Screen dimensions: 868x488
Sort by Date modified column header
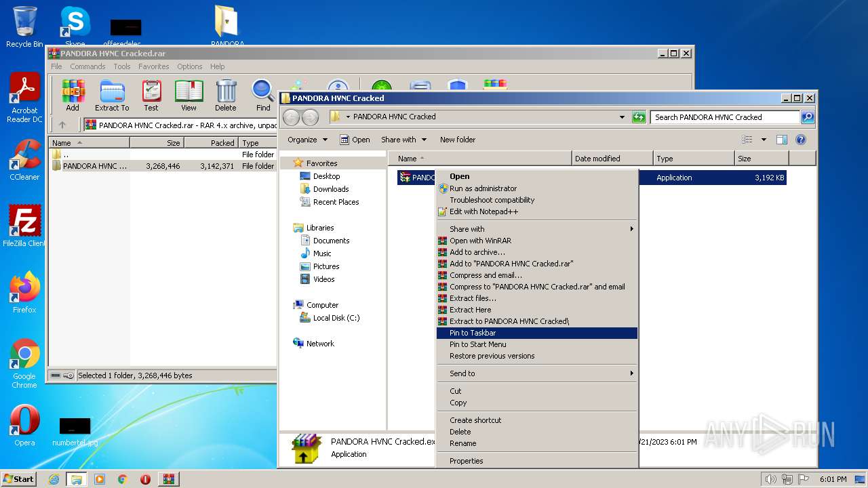(612, 159)
